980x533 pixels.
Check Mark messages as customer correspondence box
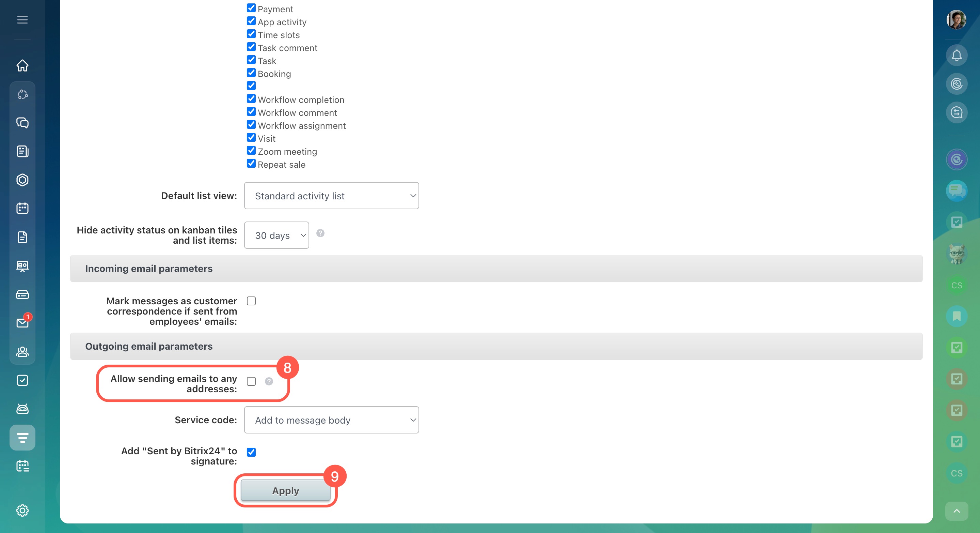pyautogui.click(x=251, y=301)
